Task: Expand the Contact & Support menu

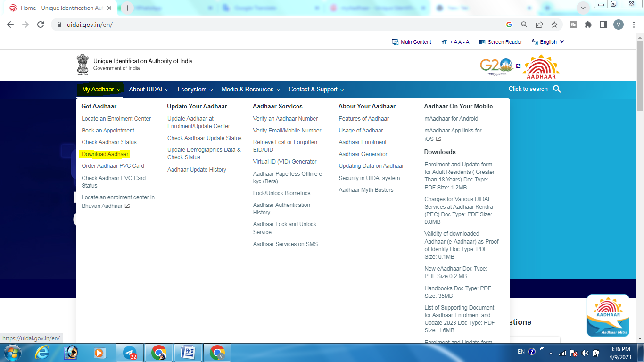Action: click(x=316, y=89)
